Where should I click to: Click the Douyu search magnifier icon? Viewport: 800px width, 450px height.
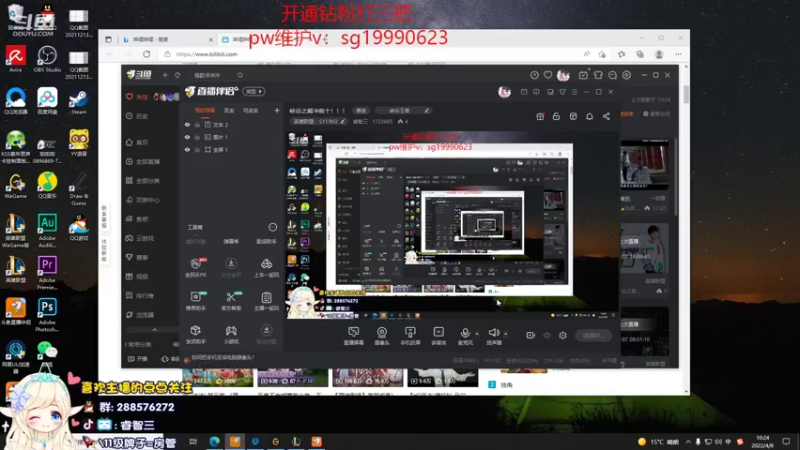(240, 75)
